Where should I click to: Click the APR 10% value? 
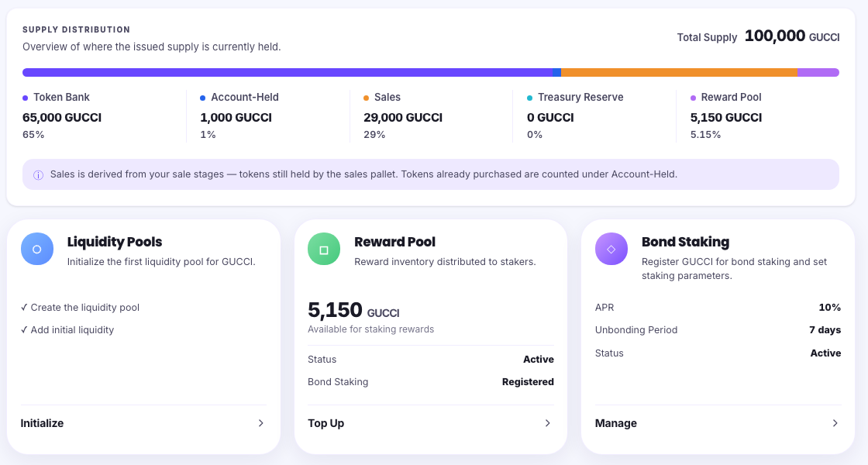tap(830, 307)
